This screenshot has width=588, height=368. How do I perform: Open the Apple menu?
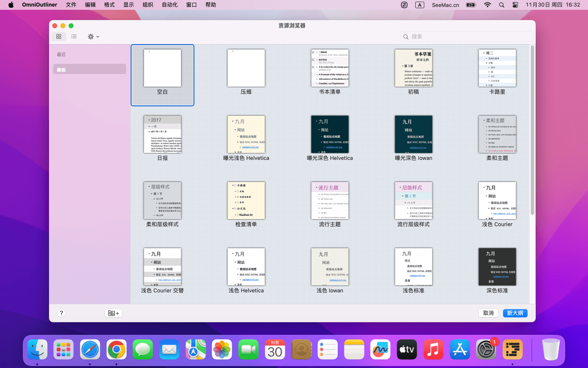pyautogui.click(x=11, y=5)
